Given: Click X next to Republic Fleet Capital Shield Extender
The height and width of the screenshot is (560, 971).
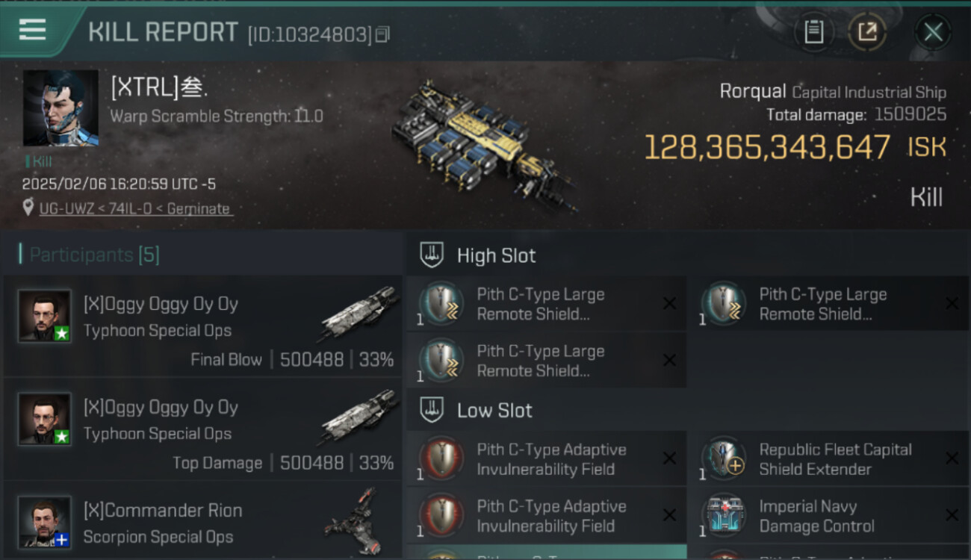Looking at the screenshot, I should (x=952, y=458).
